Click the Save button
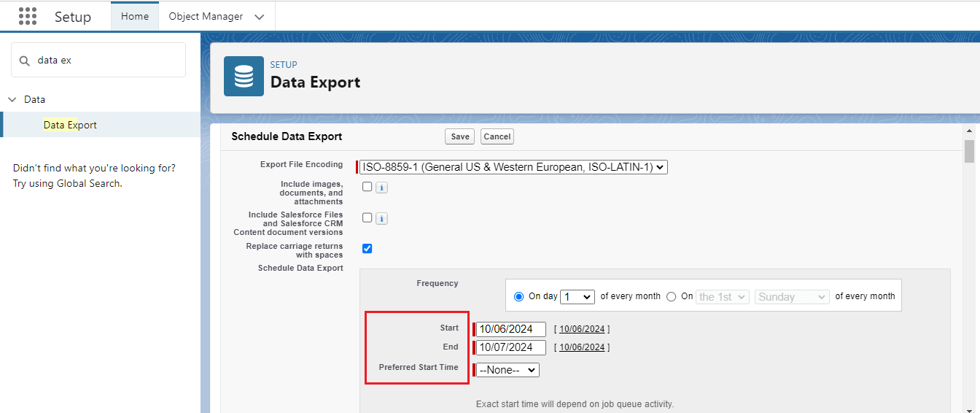This screenshot has width=980, height=413. (x=460, y=136)
